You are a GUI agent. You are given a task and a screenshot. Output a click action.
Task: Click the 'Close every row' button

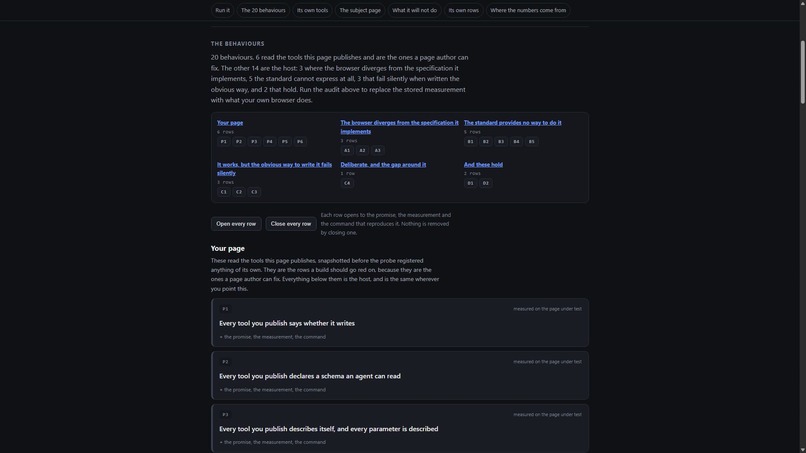[x=291, y=224]
